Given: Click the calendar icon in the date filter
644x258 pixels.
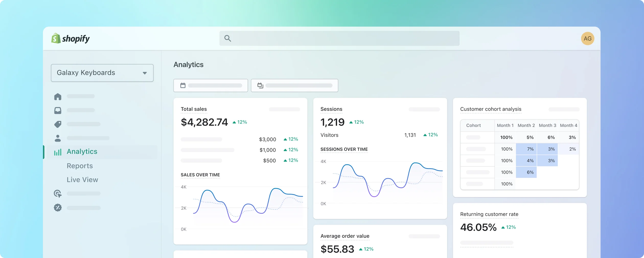Looking at the screenshot, I should (182, 85).
